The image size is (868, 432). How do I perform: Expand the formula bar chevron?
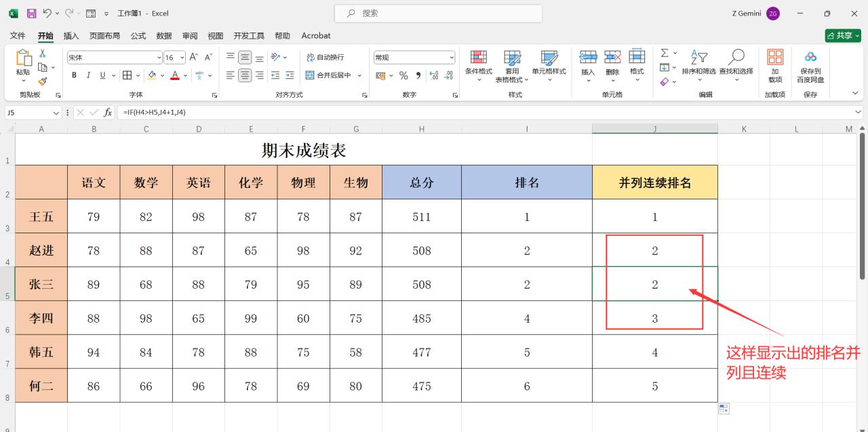click(859, 113)
